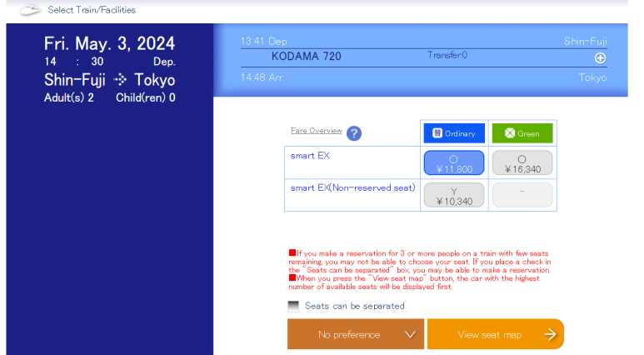Choose smart EX Green fare ¥16,340
Image resolution: width=644 pixels, height=355 pixels.
coord(522,163)
